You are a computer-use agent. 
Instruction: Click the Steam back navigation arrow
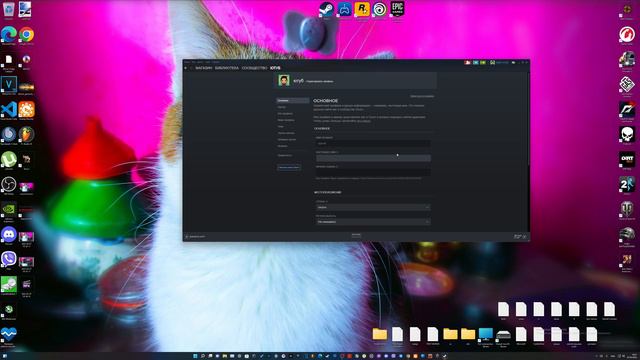(x=186, y=68)
